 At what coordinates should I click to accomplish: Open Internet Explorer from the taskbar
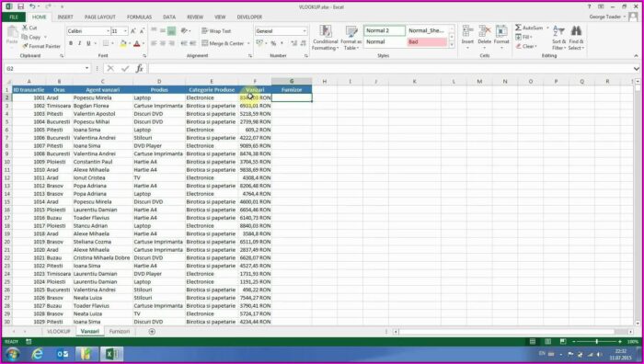tap(38, 354)
